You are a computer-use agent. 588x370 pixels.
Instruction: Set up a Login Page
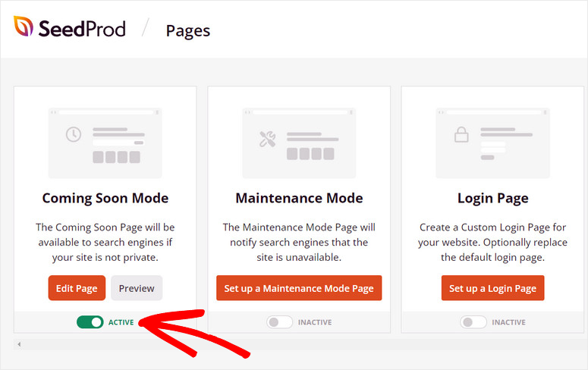coord(492,288)
